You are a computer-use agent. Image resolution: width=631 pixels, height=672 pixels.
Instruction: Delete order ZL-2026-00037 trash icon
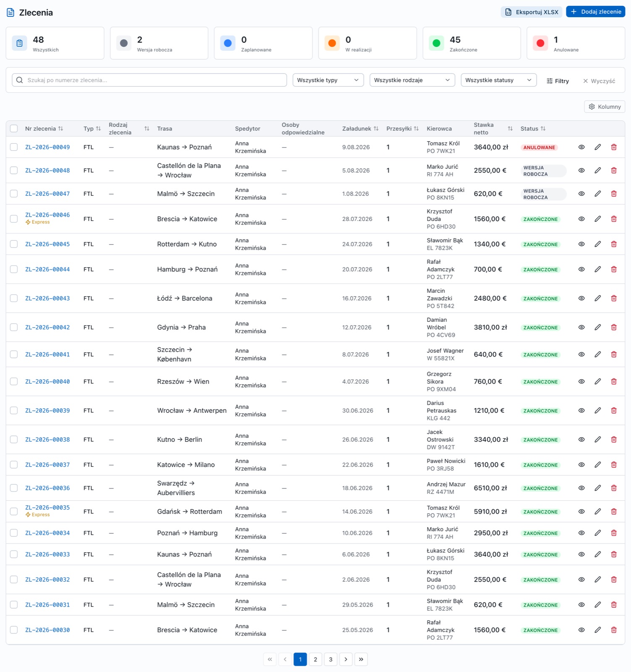tap(614, 465)
